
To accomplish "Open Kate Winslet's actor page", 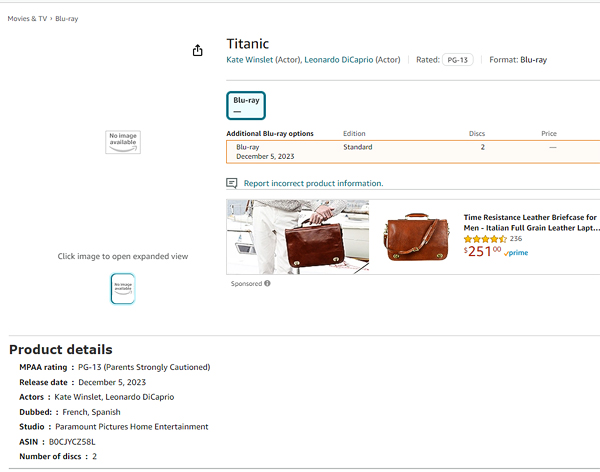I will point(250,60).
